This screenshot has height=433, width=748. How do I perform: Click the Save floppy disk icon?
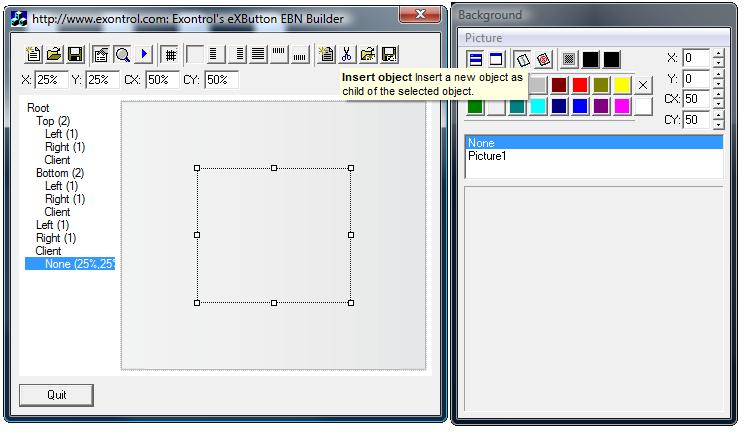click(x=76, y=54)
